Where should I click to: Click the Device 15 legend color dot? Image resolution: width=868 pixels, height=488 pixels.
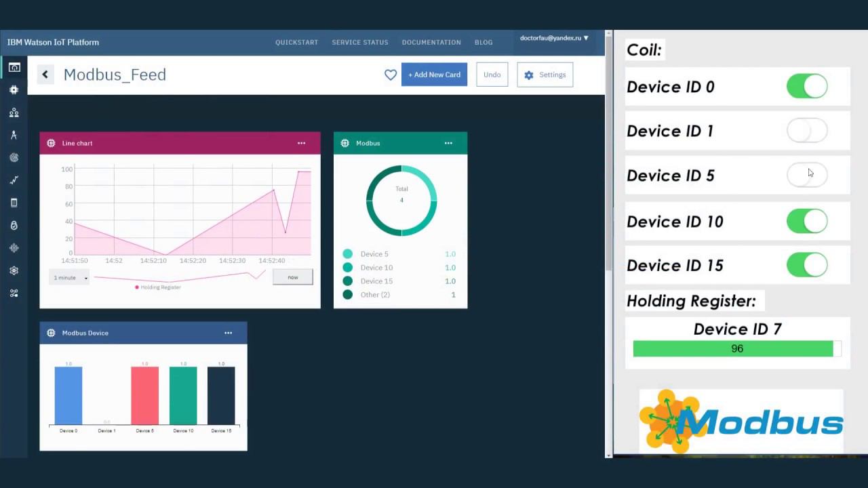point(348,281)
